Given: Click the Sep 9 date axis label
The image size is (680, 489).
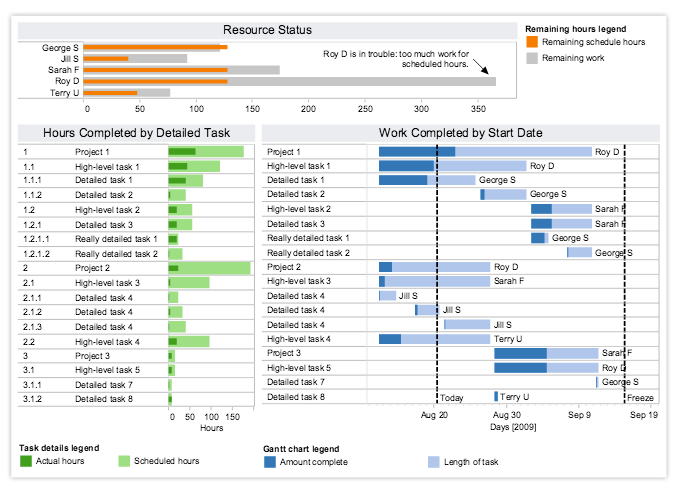Looking at the screenshot, I should [580, 414].
